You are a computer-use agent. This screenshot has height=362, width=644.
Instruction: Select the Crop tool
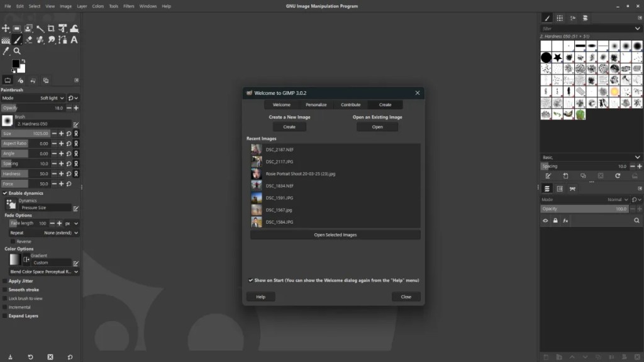point(51,28)
